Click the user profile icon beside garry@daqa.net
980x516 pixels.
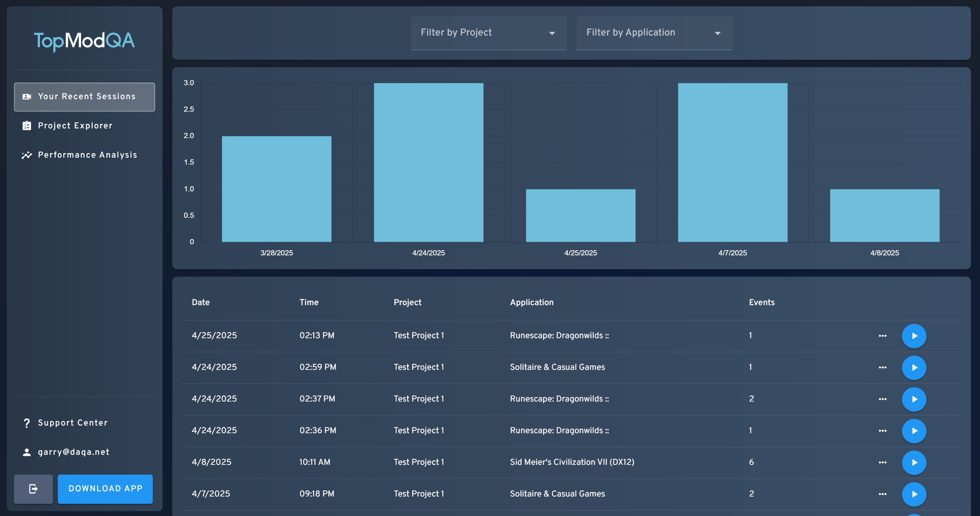click(27, 452)
